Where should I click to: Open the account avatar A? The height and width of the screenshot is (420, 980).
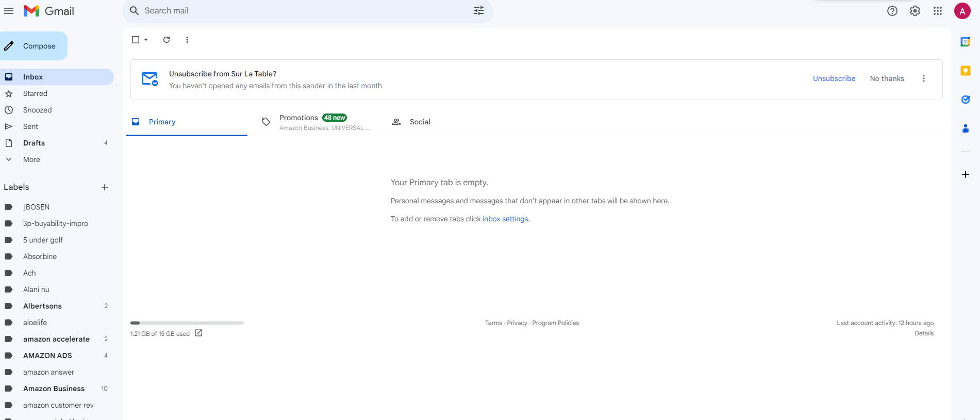tap(962, 11)
